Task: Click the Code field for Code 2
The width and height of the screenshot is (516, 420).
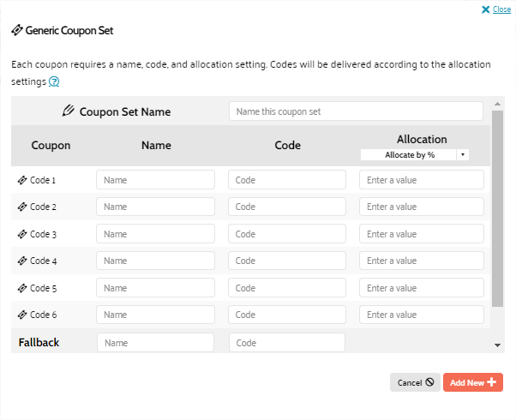Action: tap(287, 207)
